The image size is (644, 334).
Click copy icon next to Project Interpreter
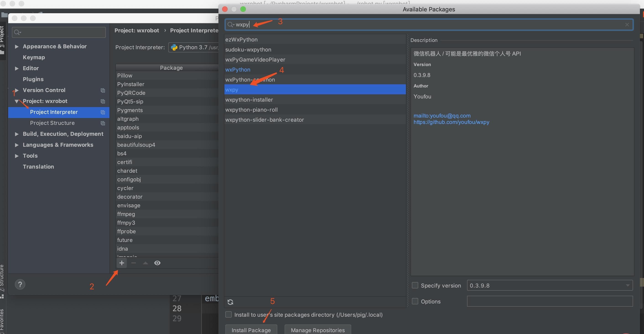pyautogui.click(x=103, y=112)
